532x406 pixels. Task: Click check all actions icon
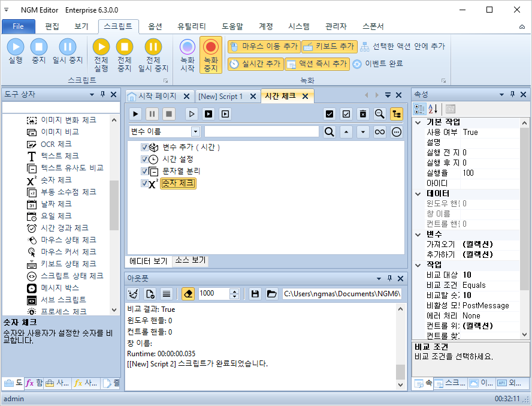(x=330, y=114)
